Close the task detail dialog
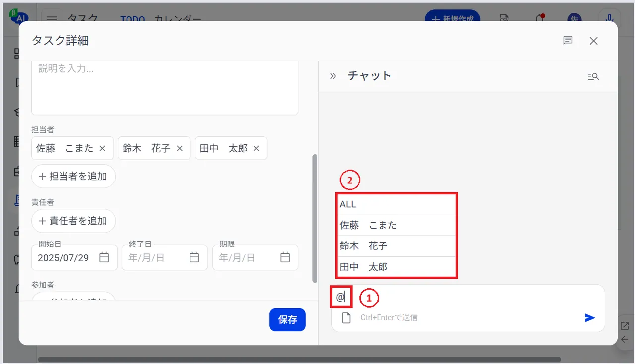Screen dimensions: 635x364 click(x=593, y=41)
